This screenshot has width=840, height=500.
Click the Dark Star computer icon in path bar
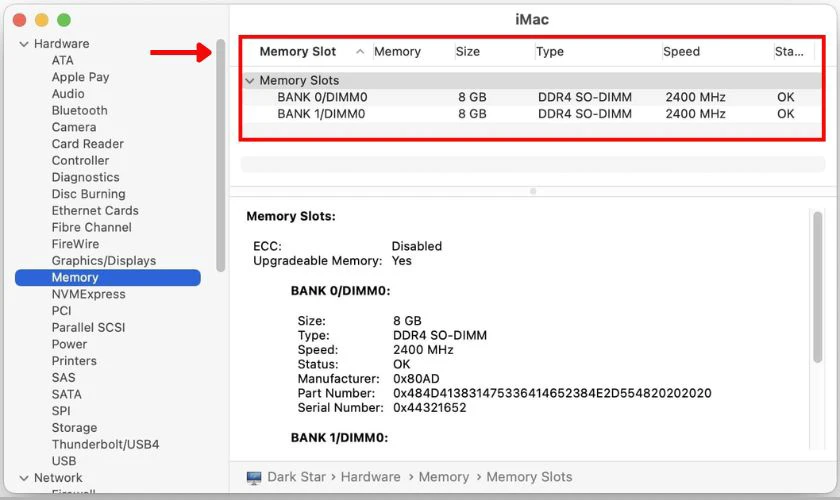point(254,478)
